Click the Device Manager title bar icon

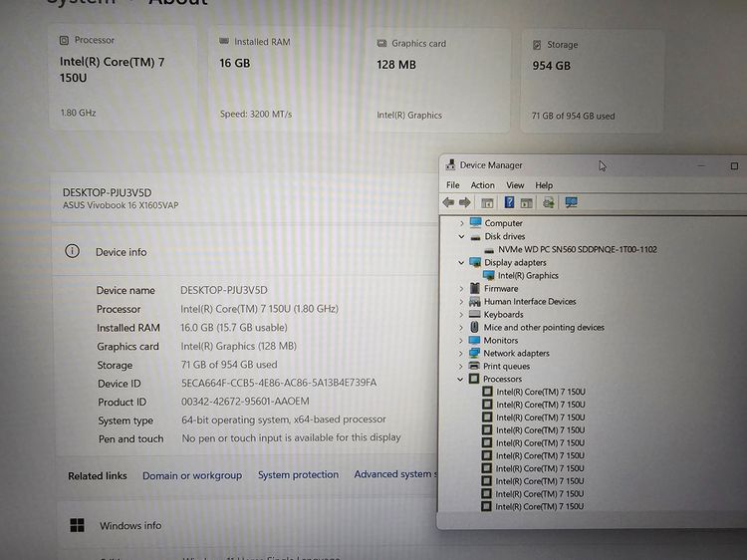(x=450, y=164)
